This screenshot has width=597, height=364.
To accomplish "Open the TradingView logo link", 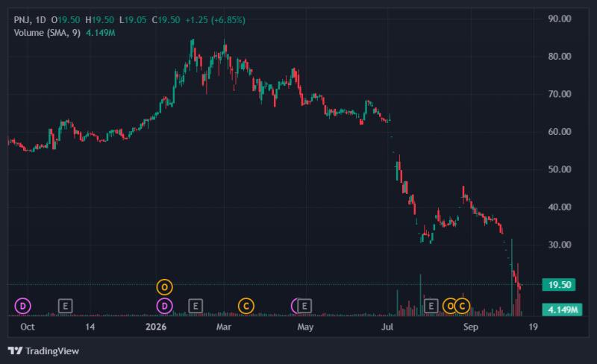I will tap(43, 351).
